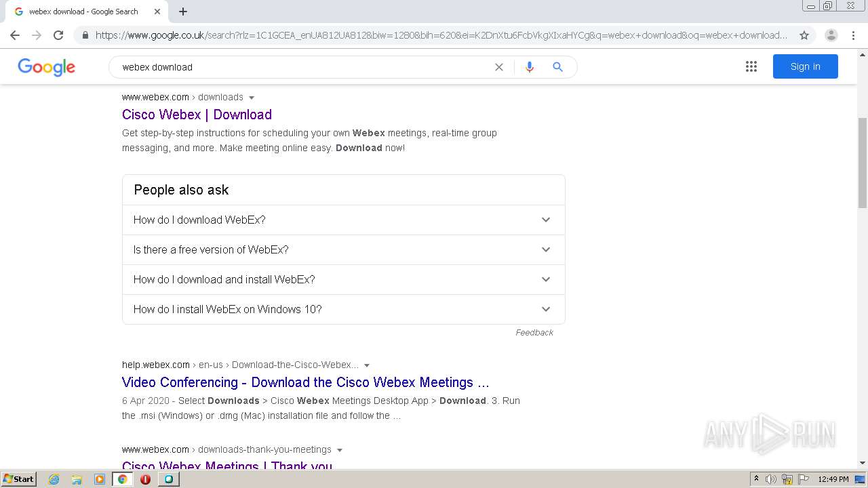
Task: Click the browser forward arrow
Action: tap(37, 35)
